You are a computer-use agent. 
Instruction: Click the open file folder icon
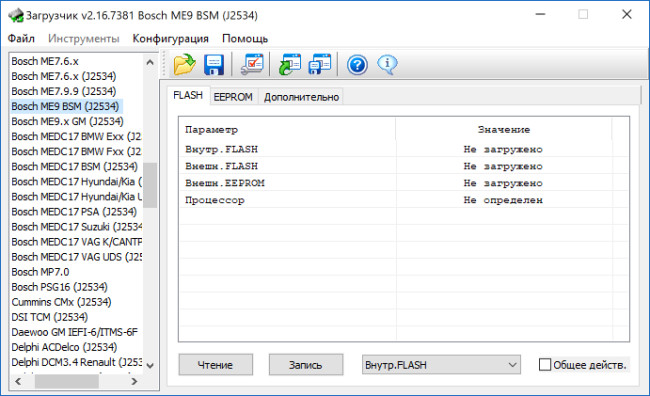click(x=184, y=64)
